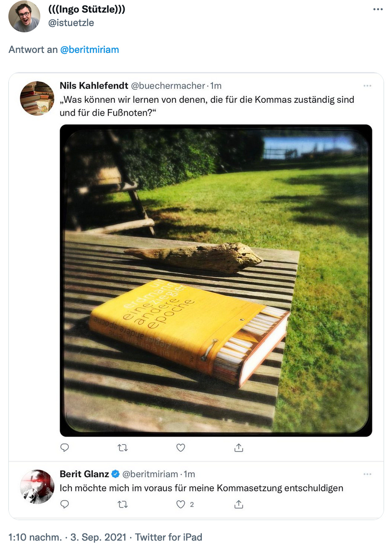
Task: Open the yellow book photo
Action: pyautogui.click(x=216, y=280)
